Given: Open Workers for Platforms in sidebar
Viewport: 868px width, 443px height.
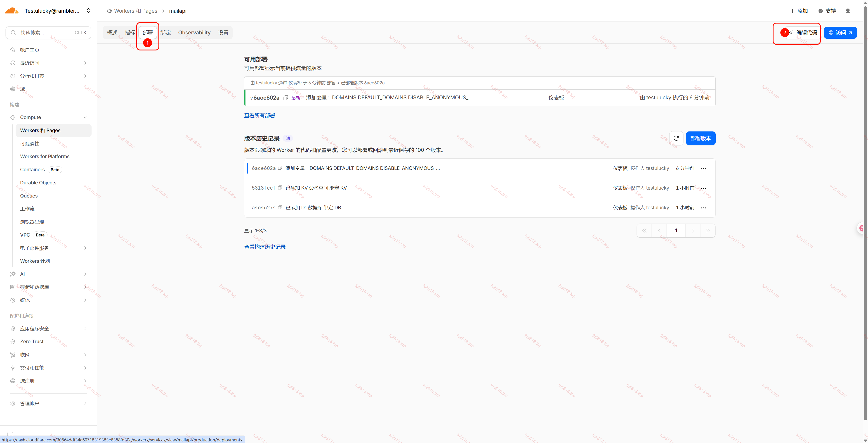Looking at the screenshot, I should coord(45,157).
